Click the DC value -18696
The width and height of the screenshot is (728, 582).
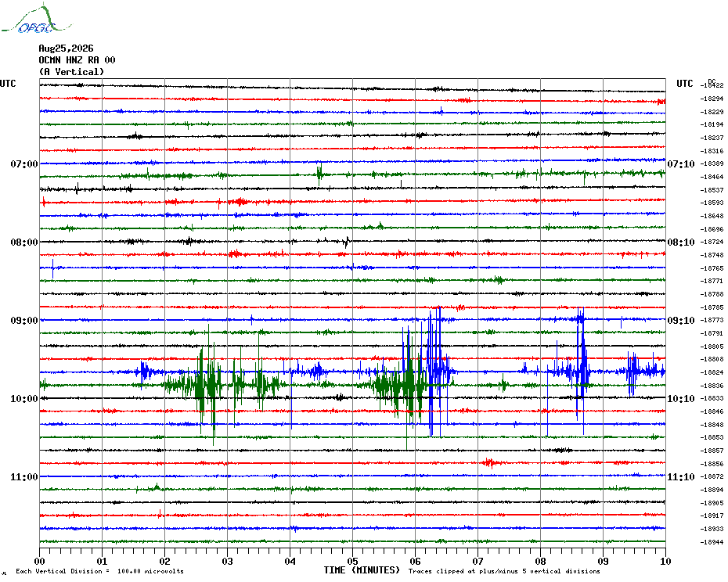[712, 229]
